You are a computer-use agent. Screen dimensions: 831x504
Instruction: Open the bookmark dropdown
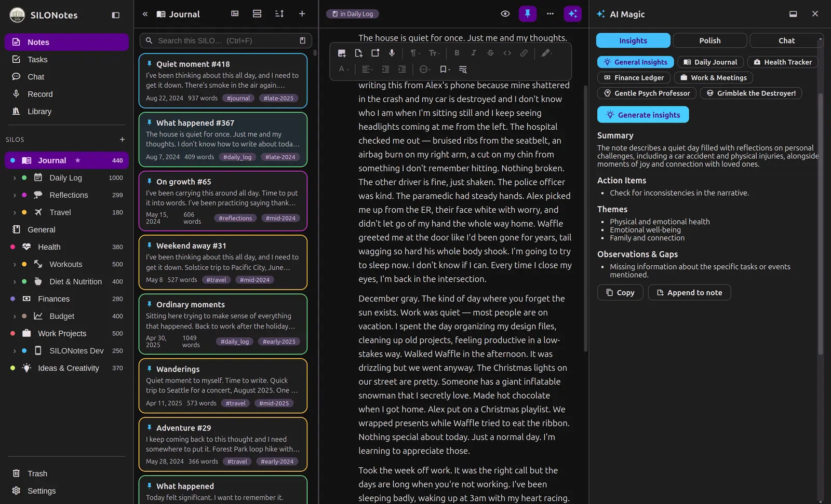coord(445,69)
